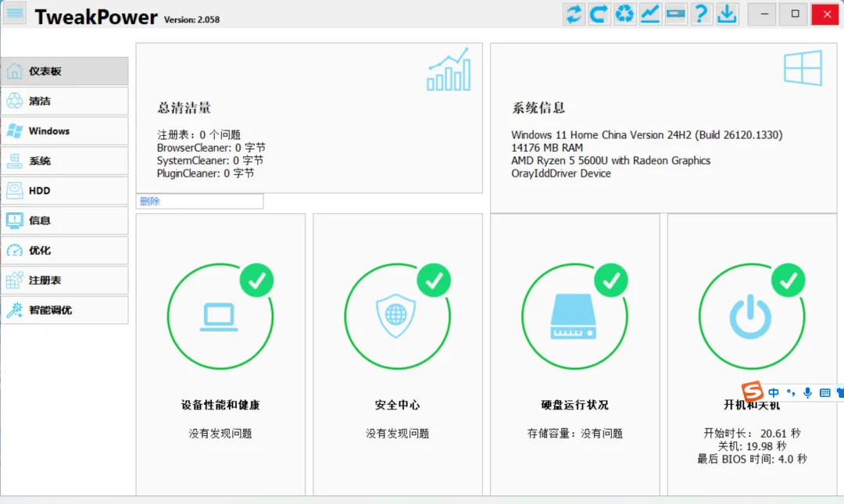Open the hamburger menu beside the TweakPower title
This screenshot has width=844, height=504.
[15, 13]
